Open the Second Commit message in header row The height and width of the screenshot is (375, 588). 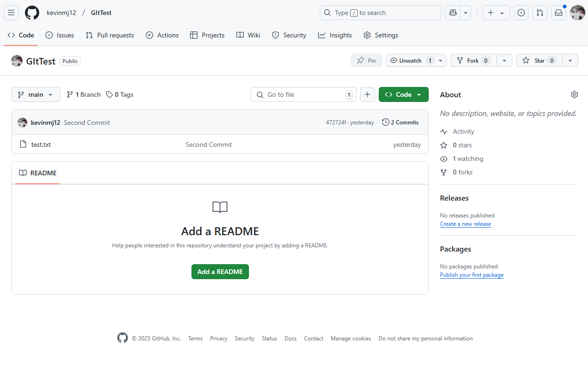(x=87, y=123)
